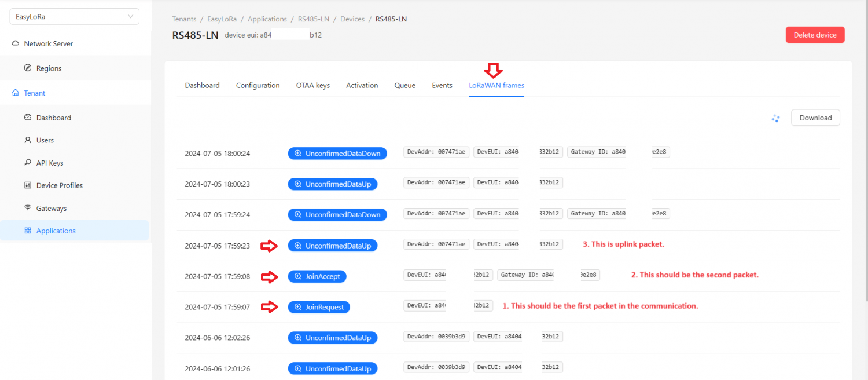Open API Keys via its key icon
Viewport: 868px width, 380px height.
click(x=29, y=163)
